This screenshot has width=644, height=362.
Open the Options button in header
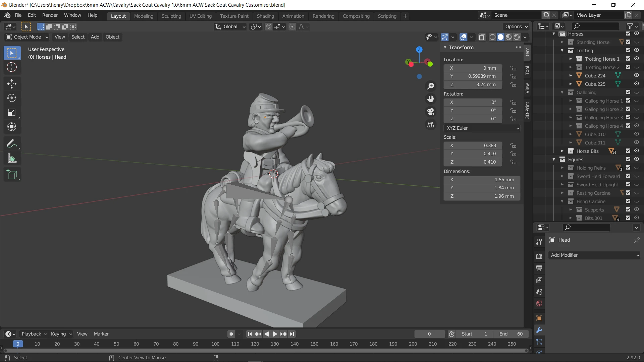(516, 26)
